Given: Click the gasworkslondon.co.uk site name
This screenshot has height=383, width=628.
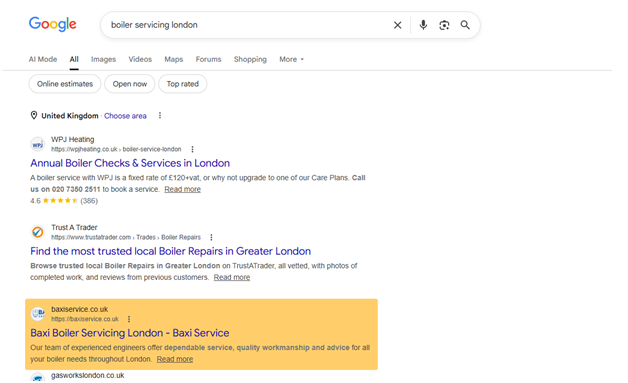Looking at the screenshot, I should click(88, 375).
